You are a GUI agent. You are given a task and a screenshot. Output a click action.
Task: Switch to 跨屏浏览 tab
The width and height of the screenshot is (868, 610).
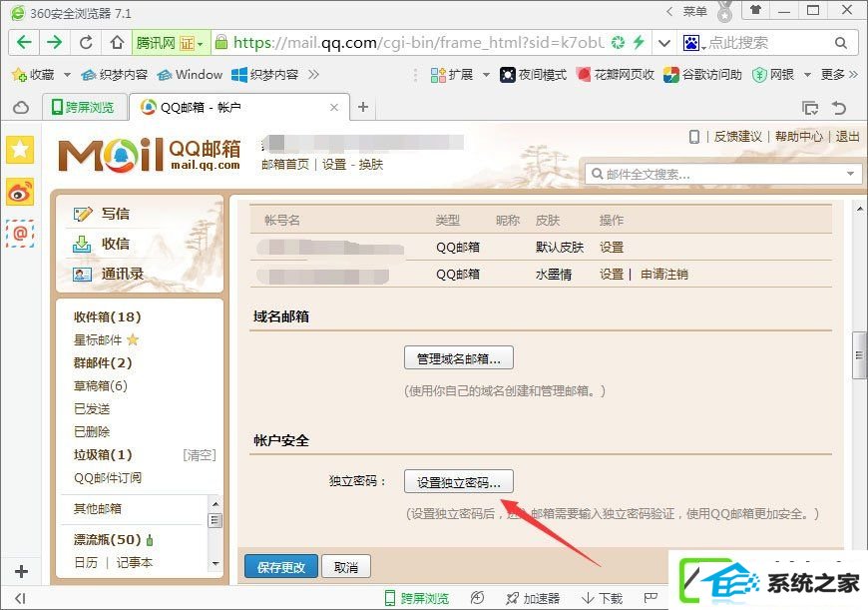click(x=84, y=107)
